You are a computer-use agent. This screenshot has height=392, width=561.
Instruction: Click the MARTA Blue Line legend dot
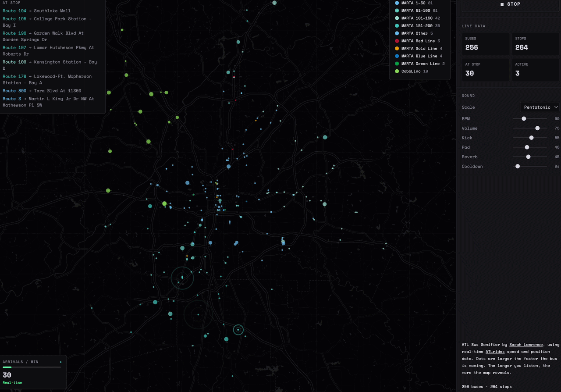(397, 56)
